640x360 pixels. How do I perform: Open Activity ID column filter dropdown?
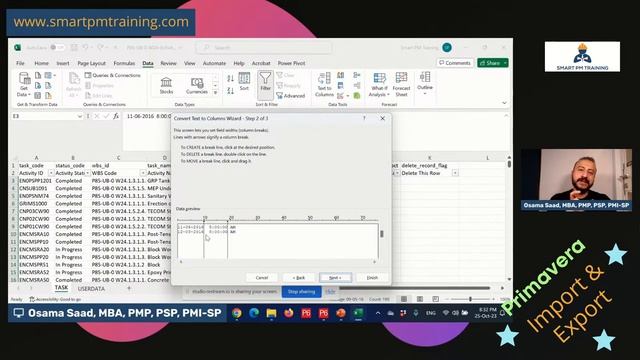pyautogui.click(x=51, y=173)
